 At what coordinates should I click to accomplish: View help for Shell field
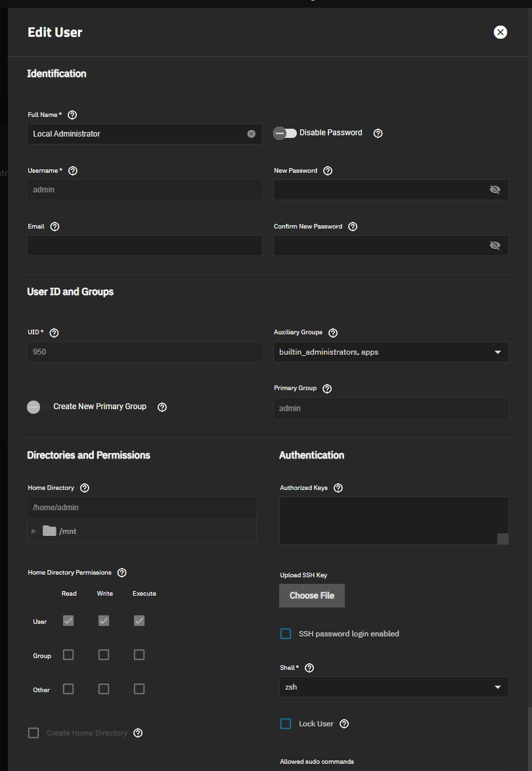coord(309,668)
